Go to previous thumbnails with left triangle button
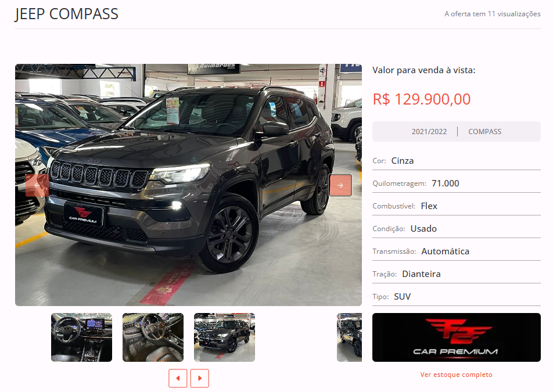The height and width of the screenshot is (392, 553). [x=178, y=378]
